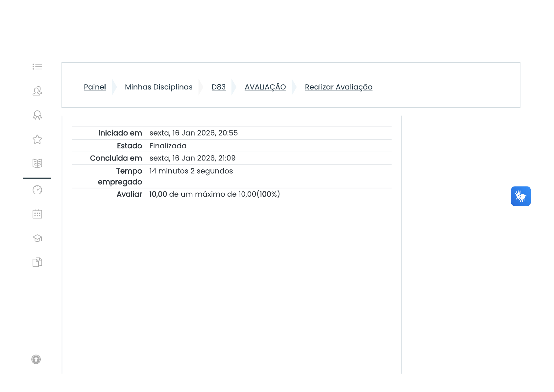Click Realizar Avaliação breadcrumb link
554x392 pixels.
point(338,87)
